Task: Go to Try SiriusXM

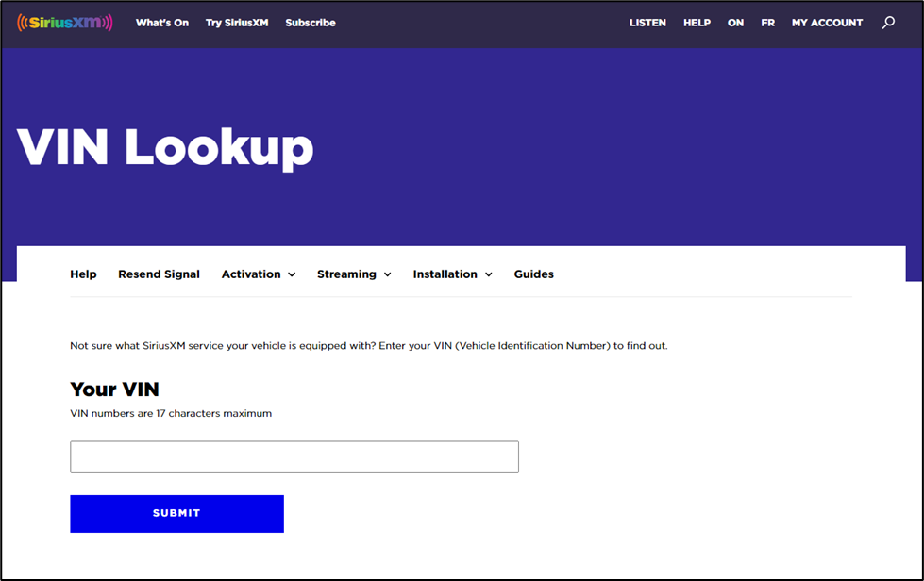Action: point(237,23)
